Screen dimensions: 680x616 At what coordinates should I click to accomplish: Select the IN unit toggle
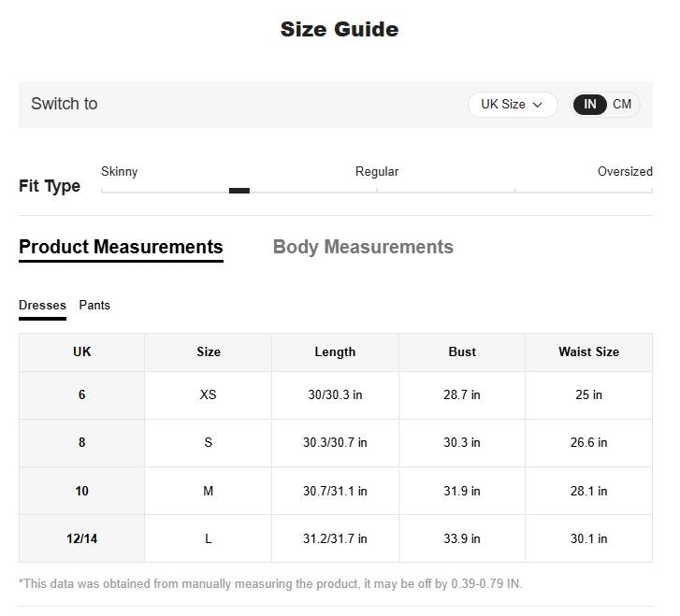590,105
